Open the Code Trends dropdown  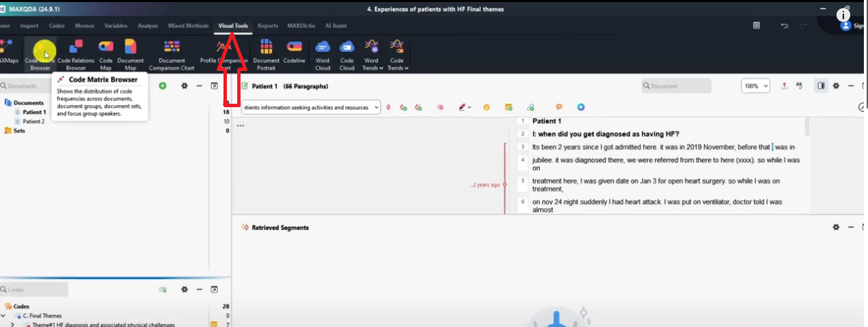pos(396,68)
